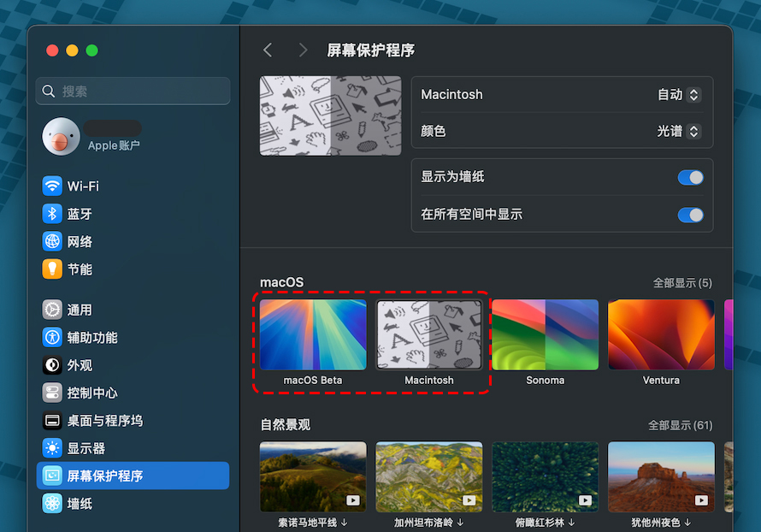The height and width of the screenshot is (532, 761).
Task: Show all 自然景观 items 全部显示 (61)
Action: [x=681, y=425]
